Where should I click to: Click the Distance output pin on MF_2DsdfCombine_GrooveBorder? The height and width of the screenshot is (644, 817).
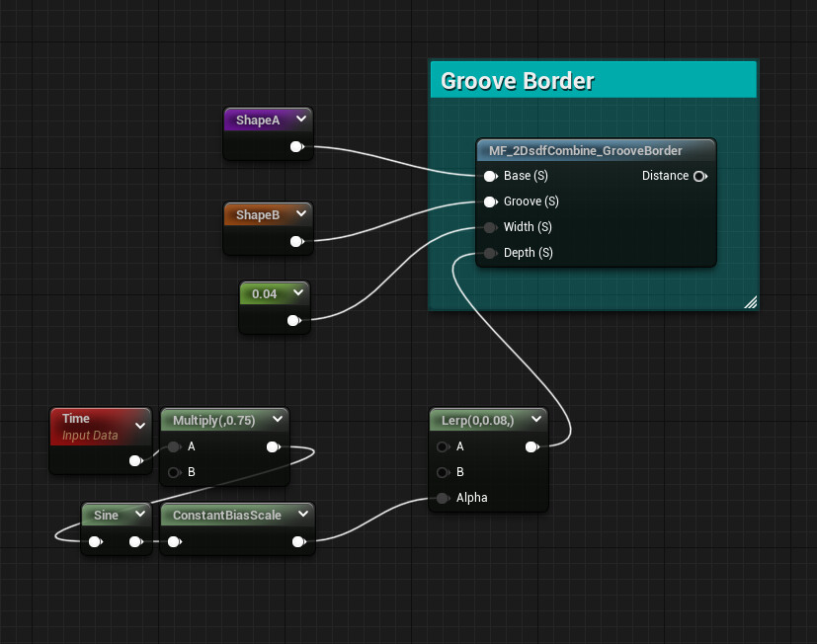click(x=701, y=176)
